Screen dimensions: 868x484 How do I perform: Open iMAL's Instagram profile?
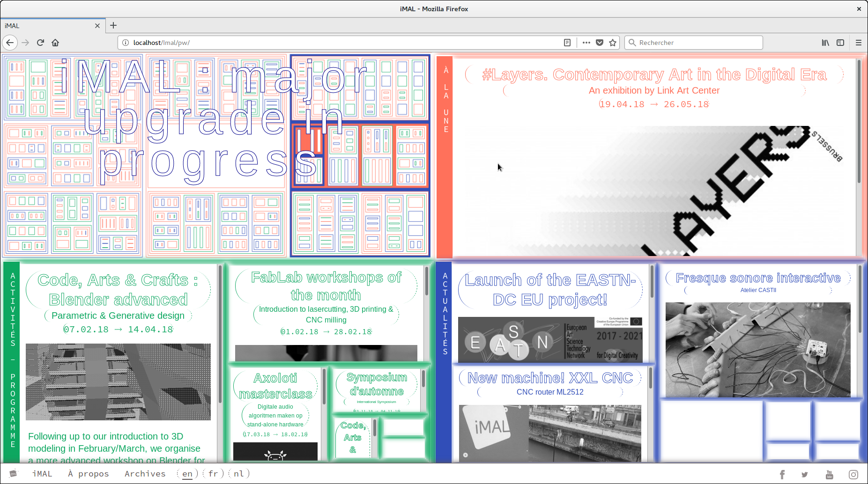click(x=853, y=475)
